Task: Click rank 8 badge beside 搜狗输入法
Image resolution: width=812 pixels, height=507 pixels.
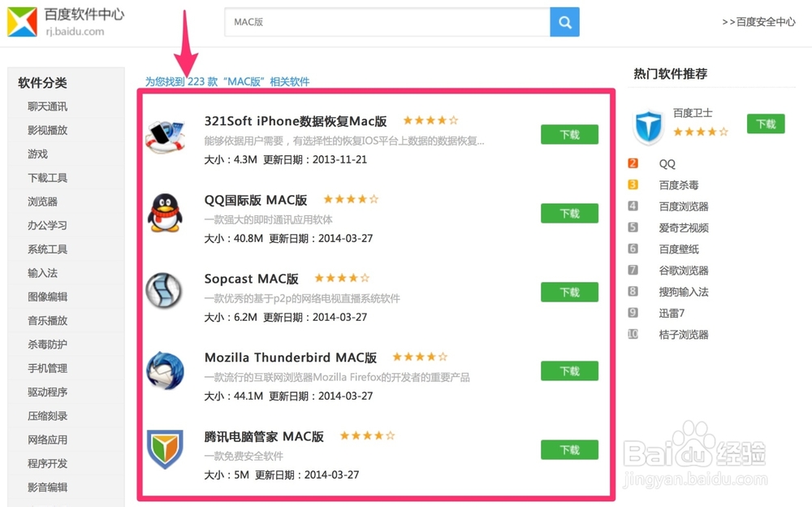Action: 633,291
